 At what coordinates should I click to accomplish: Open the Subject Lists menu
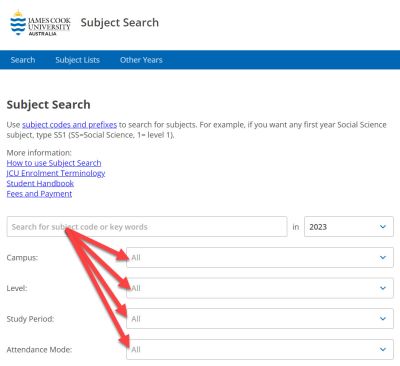(77, 60)
